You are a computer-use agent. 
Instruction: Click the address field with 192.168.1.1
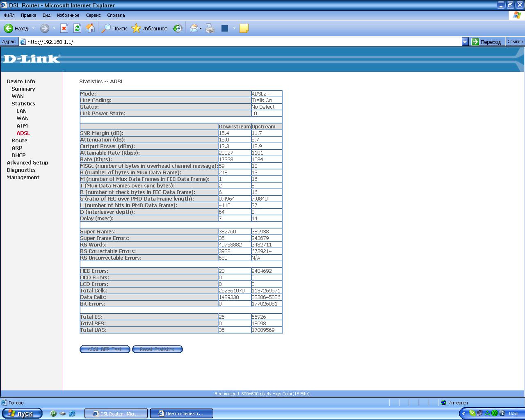coord(242,41)
